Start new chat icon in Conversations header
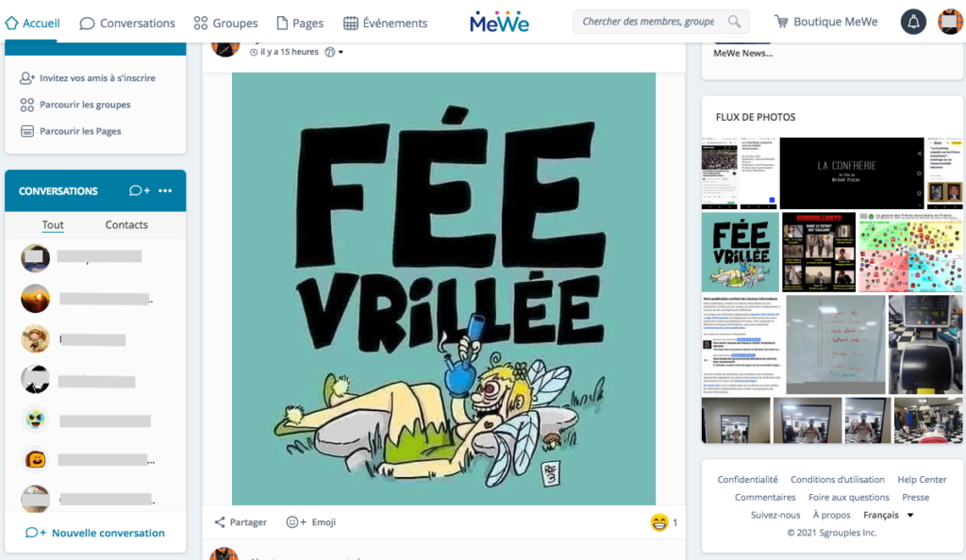The height and width of the screenshot is (560, 966). [140, 190]
